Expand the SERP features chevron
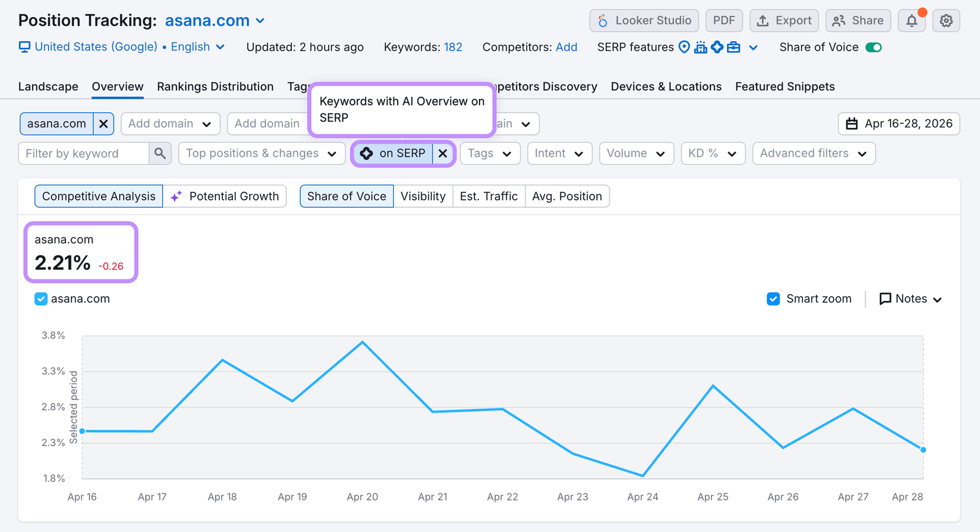 click(753, 47)
